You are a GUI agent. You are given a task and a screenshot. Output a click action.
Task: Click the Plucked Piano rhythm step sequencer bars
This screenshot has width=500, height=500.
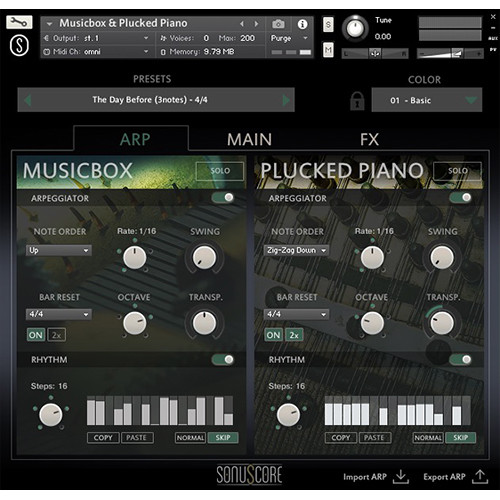398,411
